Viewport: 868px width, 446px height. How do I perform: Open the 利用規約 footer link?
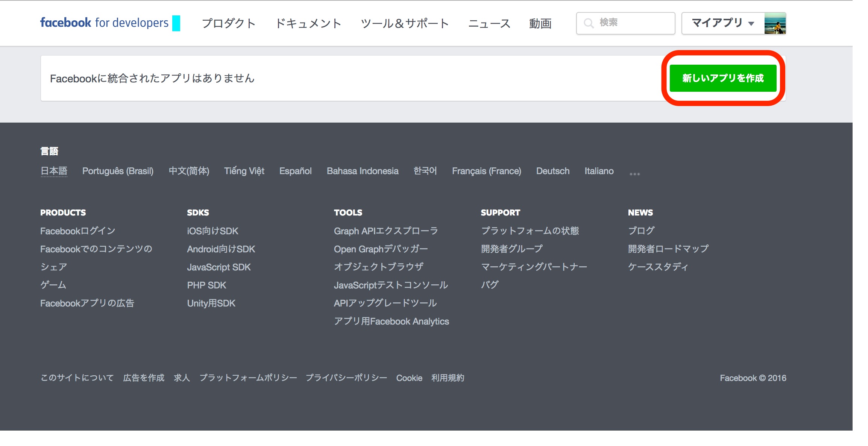(x=448, y=378)
